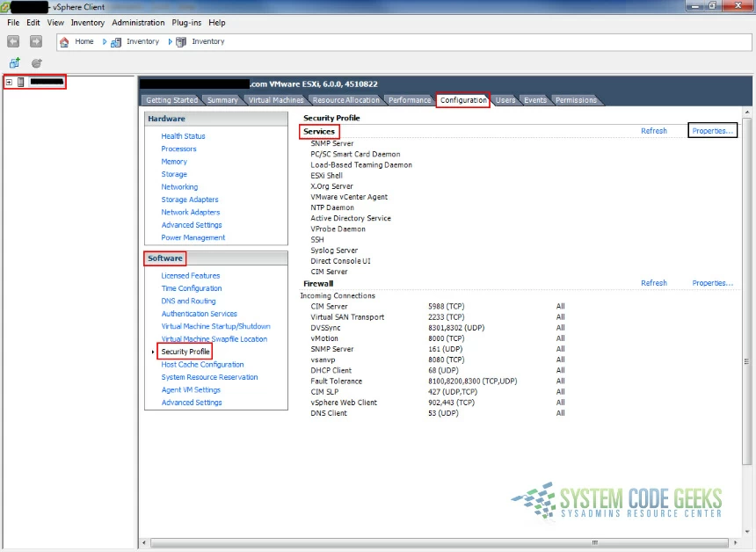Click Refresh in the Firewall section
Image resolution: width=756 pixels, height=552 pixels.
pos(654,283)
